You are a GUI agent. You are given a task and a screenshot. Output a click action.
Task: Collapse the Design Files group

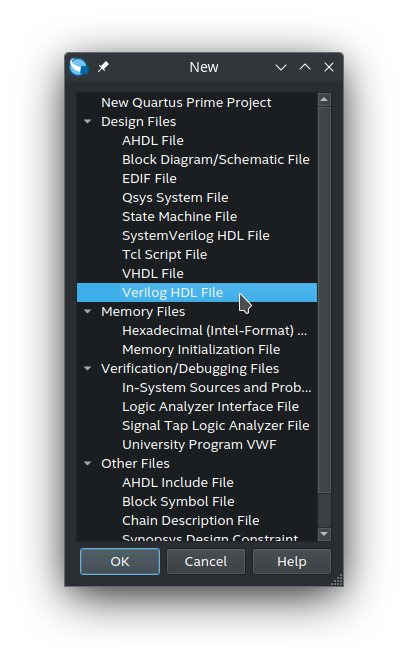coord(88,122)
